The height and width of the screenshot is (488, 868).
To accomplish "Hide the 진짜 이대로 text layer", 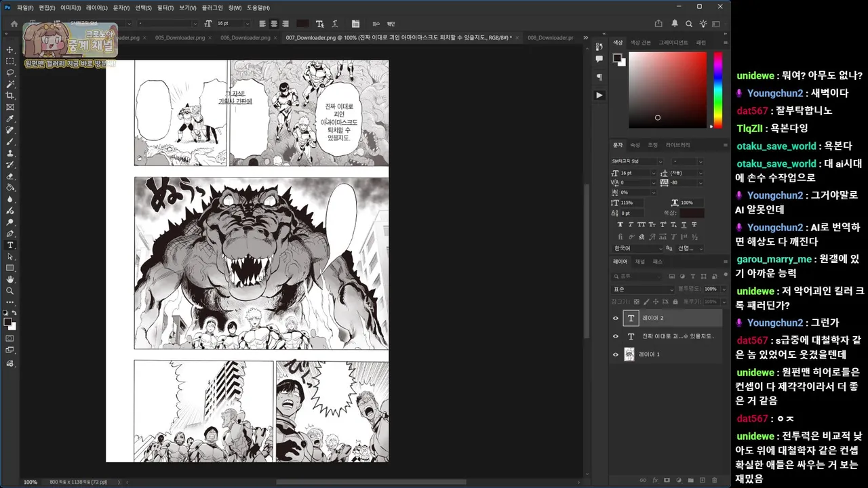I will [616, 336].
